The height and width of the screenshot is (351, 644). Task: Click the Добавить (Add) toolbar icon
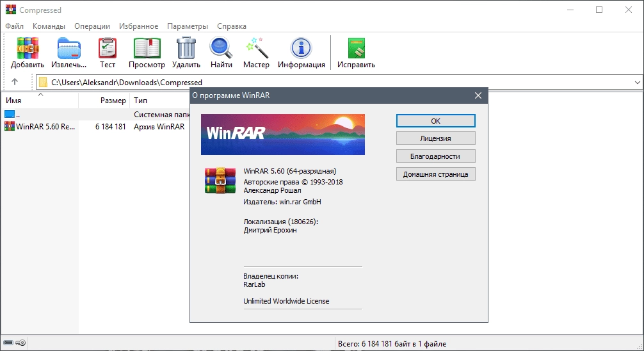(28, 49)
